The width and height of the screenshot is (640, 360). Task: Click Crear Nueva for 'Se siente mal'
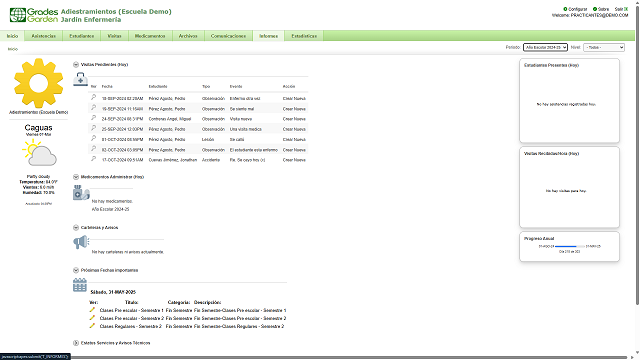click(294, 109)
